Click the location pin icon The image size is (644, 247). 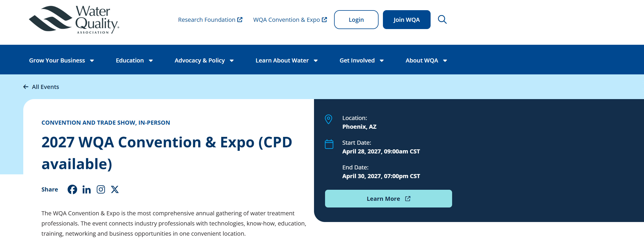(x=329, y=119)
